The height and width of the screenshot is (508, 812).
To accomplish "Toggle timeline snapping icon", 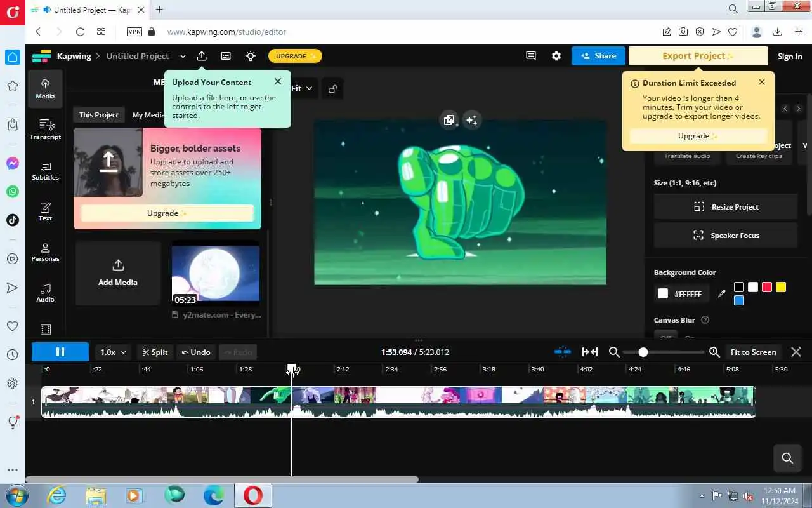I will (x=563, y=352).
